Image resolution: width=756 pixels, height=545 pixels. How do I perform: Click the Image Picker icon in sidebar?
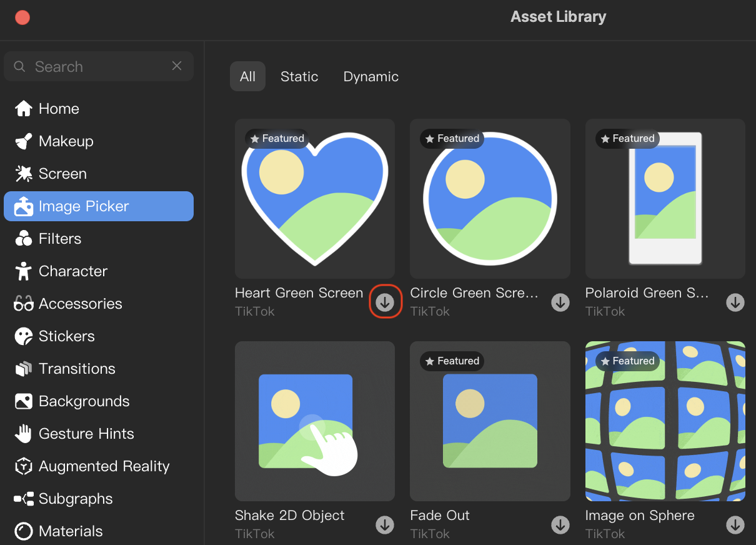coord(23,206)
